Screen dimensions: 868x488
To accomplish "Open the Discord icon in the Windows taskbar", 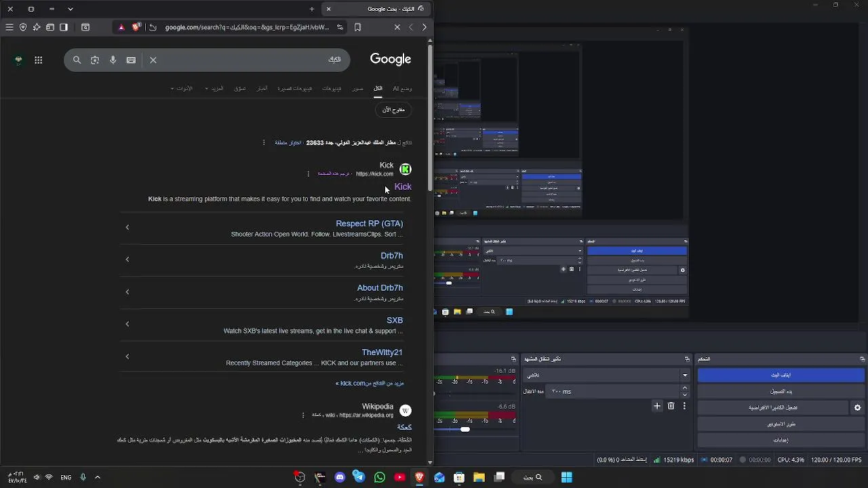I will pyautogui.click(x=340, y=477).
